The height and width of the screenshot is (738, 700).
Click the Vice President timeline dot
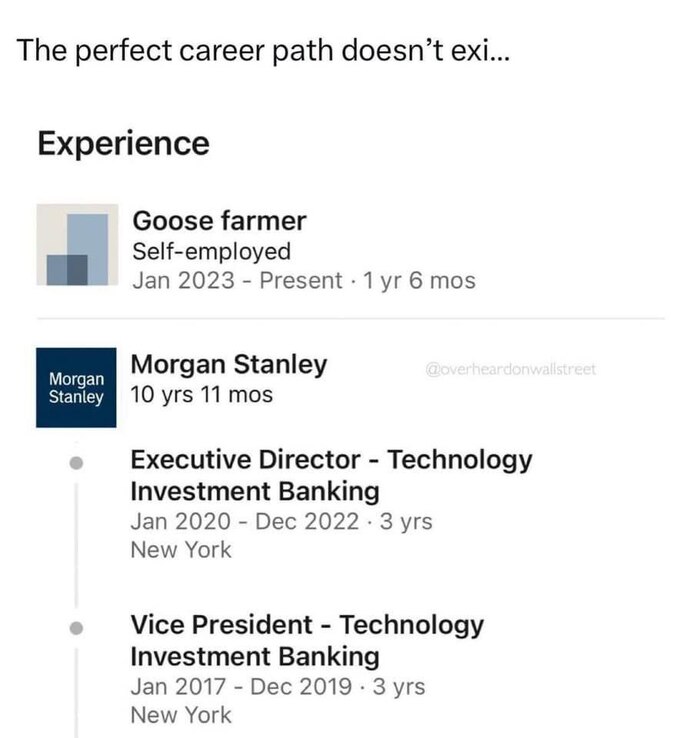tap(76, 629)
